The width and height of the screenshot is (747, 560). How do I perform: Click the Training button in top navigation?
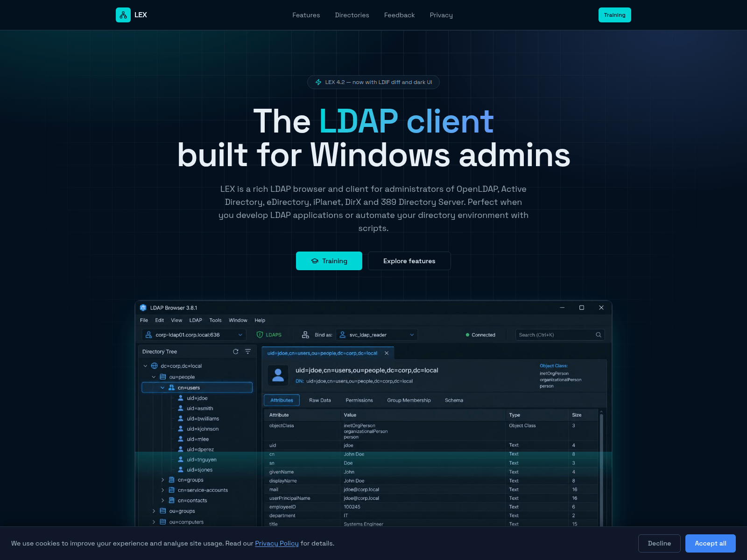tap(615, 15)
